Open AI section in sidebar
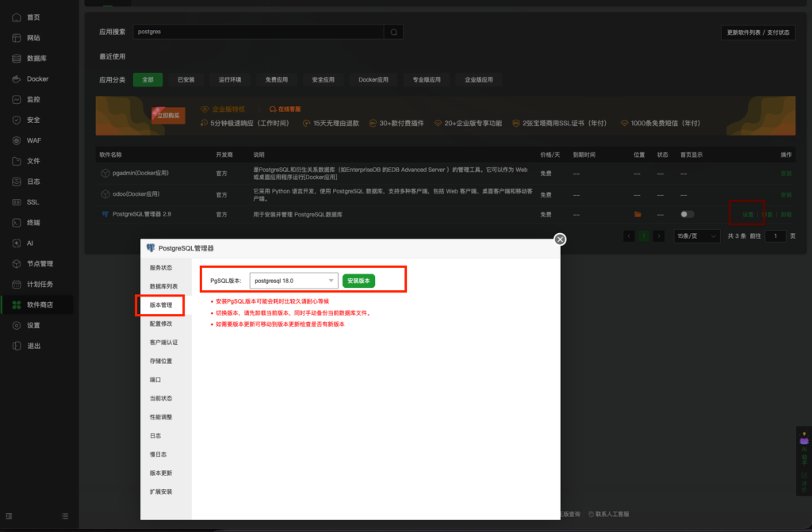This screenshot has width=812, height=532. pos(29,243)
